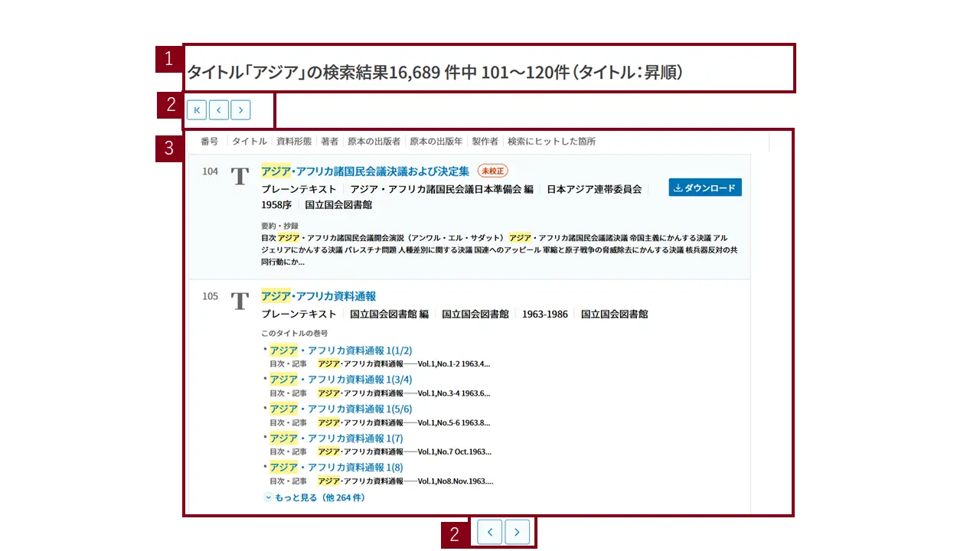Go to next page in top pager
Screen dimensions: 980x551
pyautogui.click(x=240, y=110)
